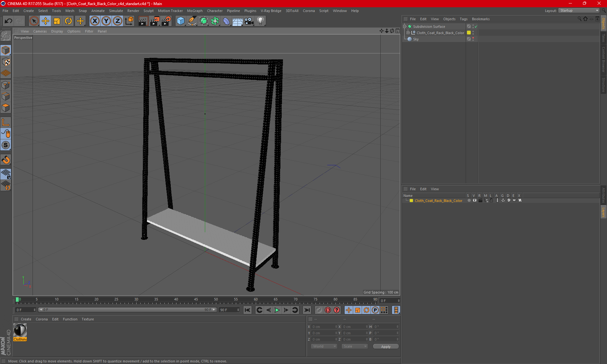607x364 pixels.
Task: Toggle viewport maximize icon
Action: pyautogui.click(x=397, y=31)
